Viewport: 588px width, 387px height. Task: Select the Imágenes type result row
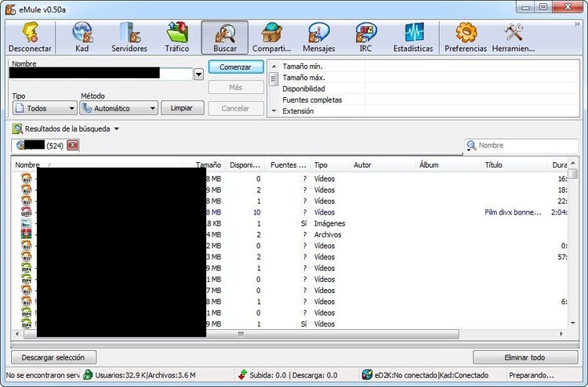290,223
